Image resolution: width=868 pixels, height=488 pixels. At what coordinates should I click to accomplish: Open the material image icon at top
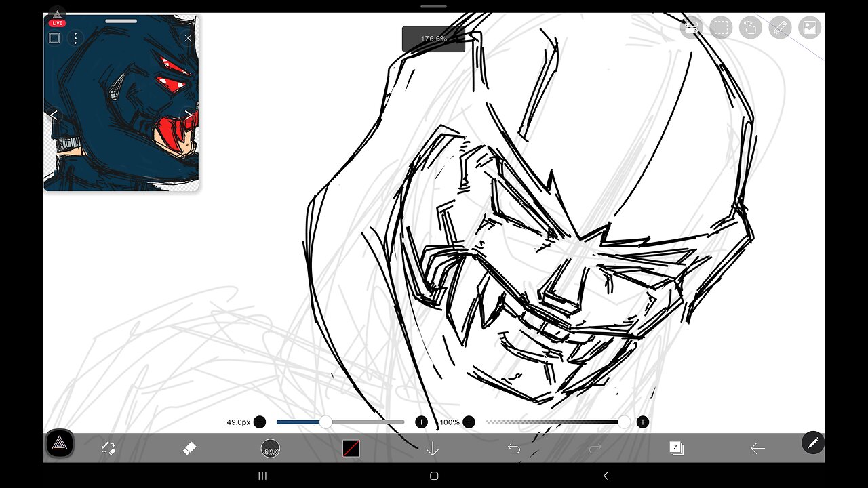[x=810, y=27]
